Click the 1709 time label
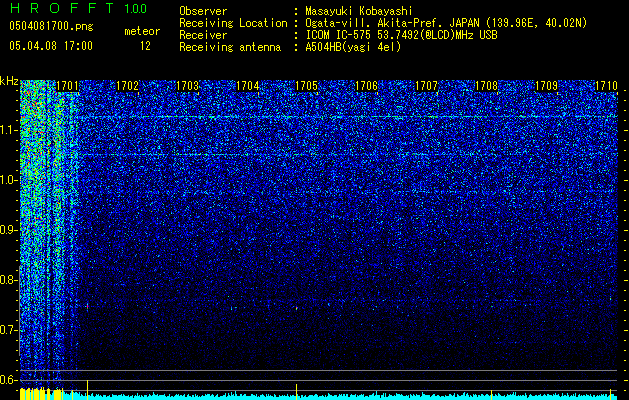 pos(546,86)
